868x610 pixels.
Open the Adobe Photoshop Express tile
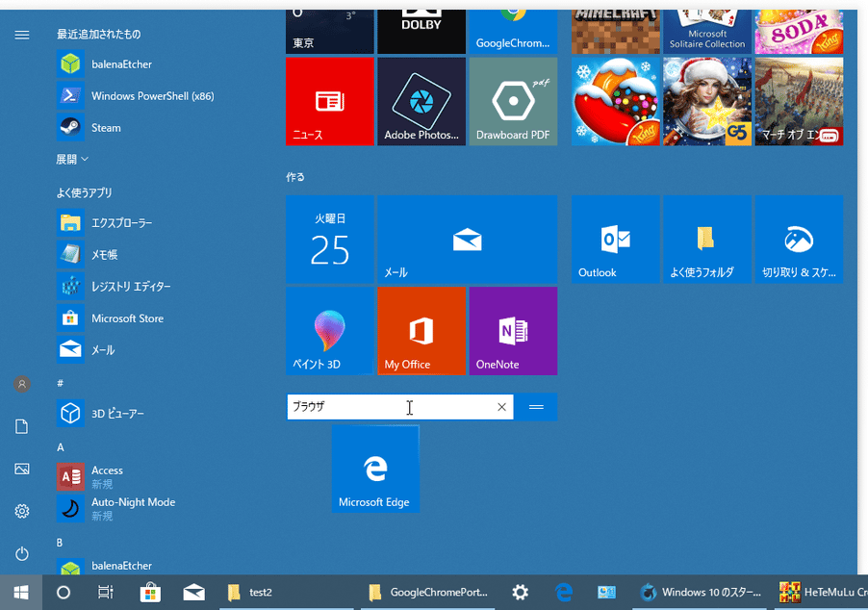coord(421,101)
